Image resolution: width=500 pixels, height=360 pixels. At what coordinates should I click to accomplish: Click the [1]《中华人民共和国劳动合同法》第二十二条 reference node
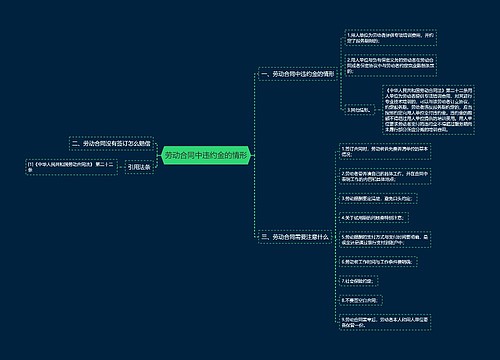pyautogui.click(x=71, y=167)
